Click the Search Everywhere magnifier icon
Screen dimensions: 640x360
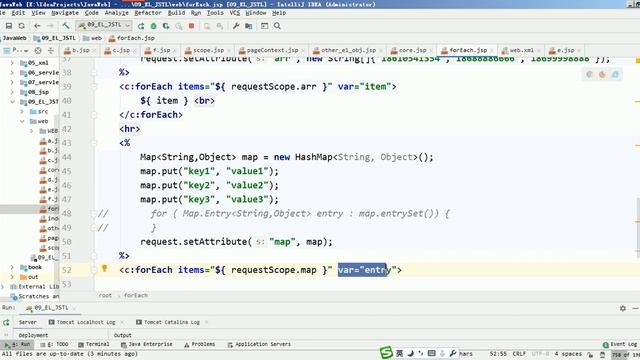[277, 26]
